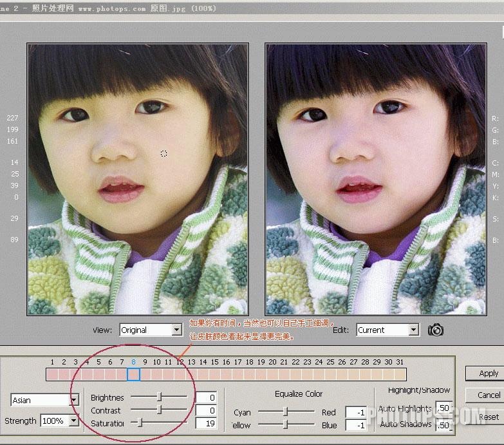Click the Contrast value field
The width and height of the screenshot is (504, 445).
[x=207, y=410]
